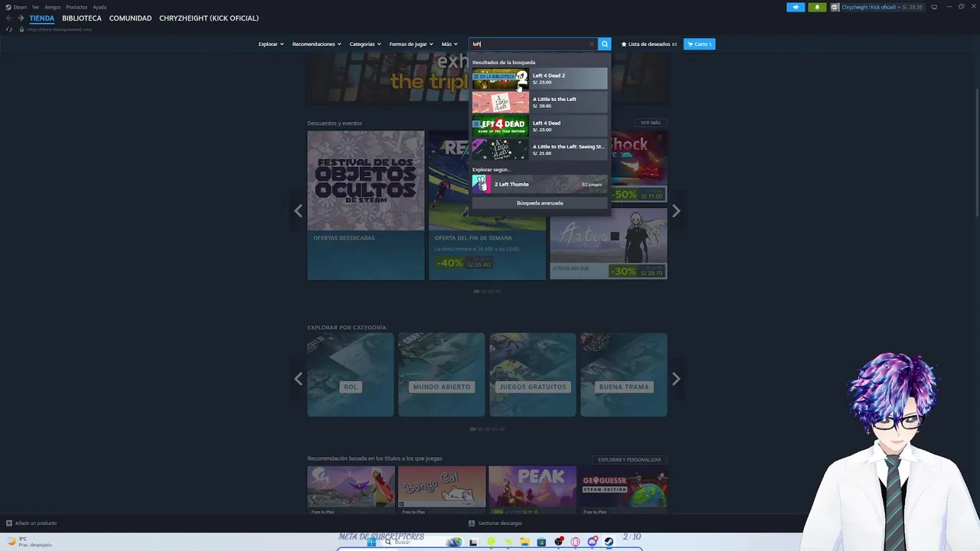Open the weather widget on taskbar
The height and width of the screenshot is (551, 980).
(x=29, y=542)
